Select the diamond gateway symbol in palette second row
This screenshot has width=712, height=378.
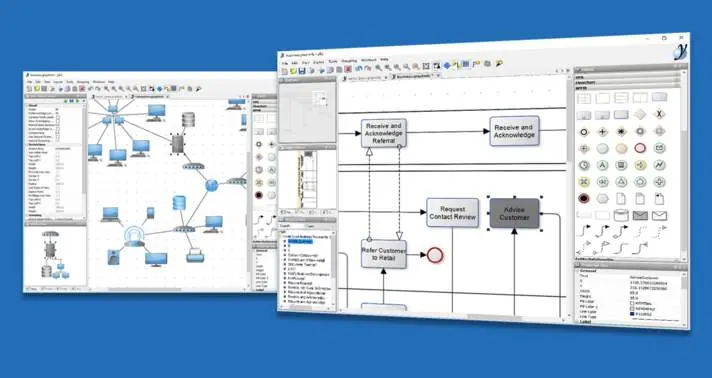640,114
